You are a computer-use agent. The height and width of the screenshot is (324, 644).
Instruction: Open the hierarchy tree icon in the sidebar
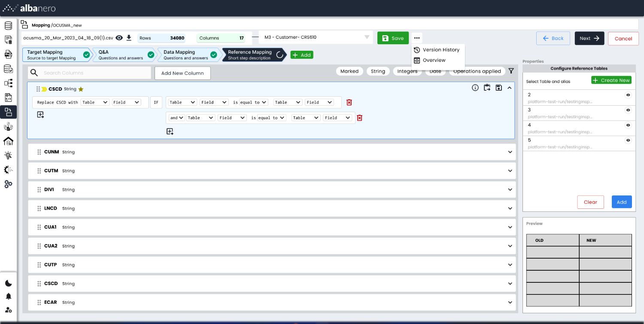[8, 83]
